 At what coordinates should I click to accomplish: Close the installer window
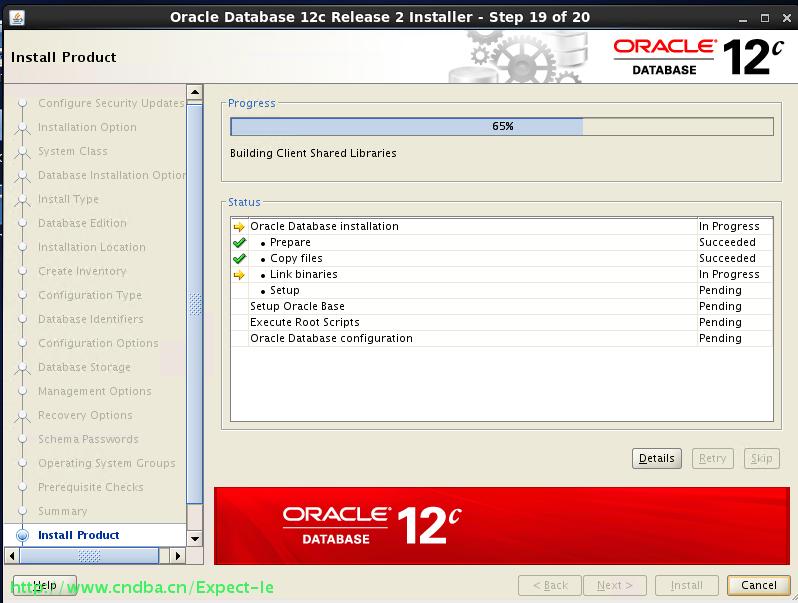787,18
